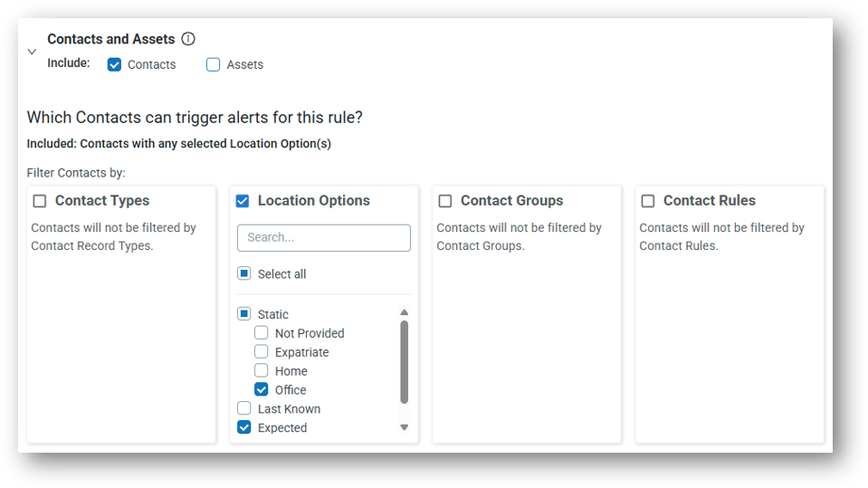868x488 pixels.
Task: Enable the Contact Groups filter checkbox
Action: pos(445,201)
